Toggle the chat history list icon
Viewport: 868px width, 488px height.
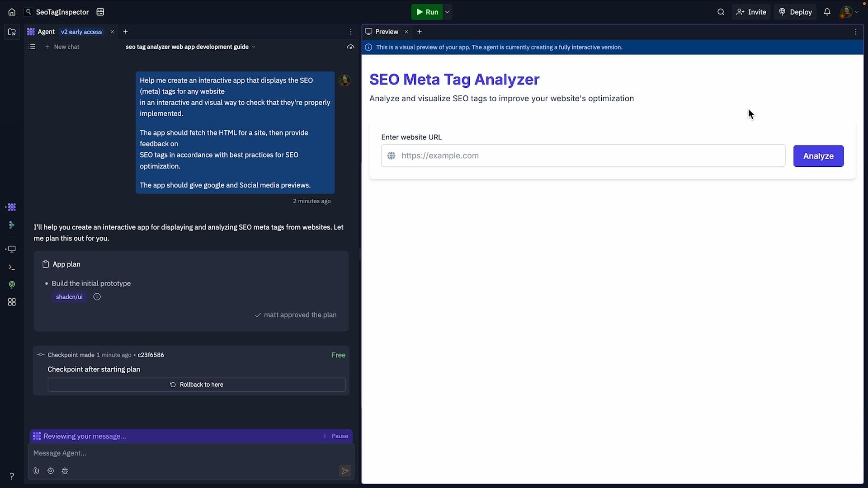[32, 47]
